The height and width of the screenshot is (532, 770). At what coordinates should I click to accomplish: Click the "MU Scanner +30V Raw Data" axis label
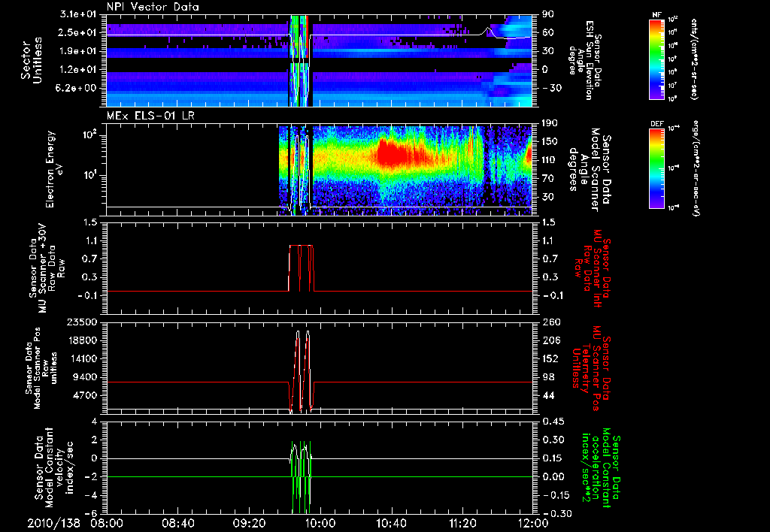click(47, 268)
